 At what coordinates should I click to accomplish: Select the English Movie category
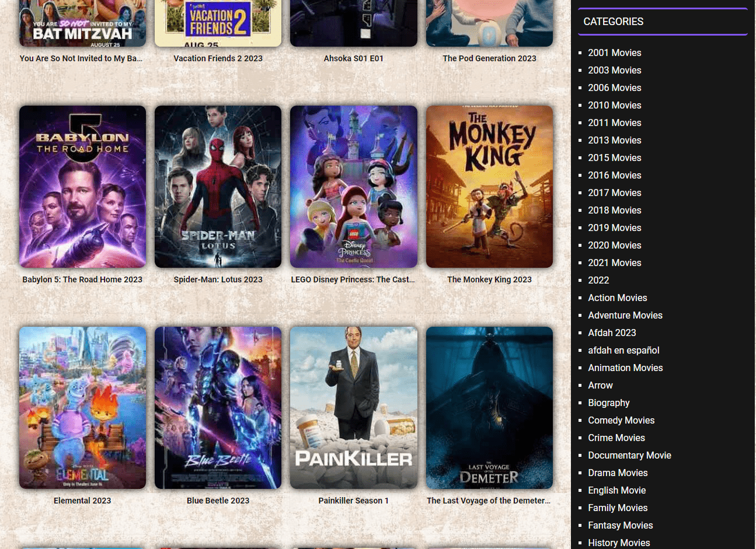pos(617,490)
